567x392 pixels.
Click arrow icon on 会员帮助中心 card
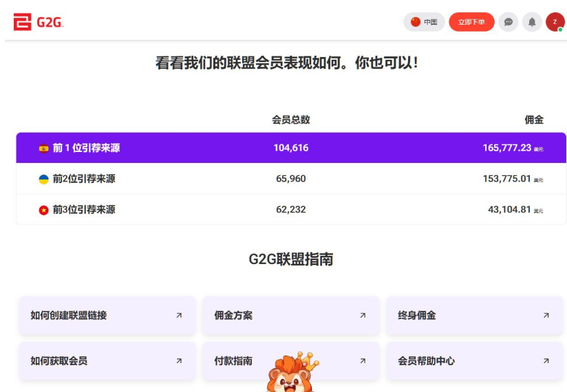[546, 361]
